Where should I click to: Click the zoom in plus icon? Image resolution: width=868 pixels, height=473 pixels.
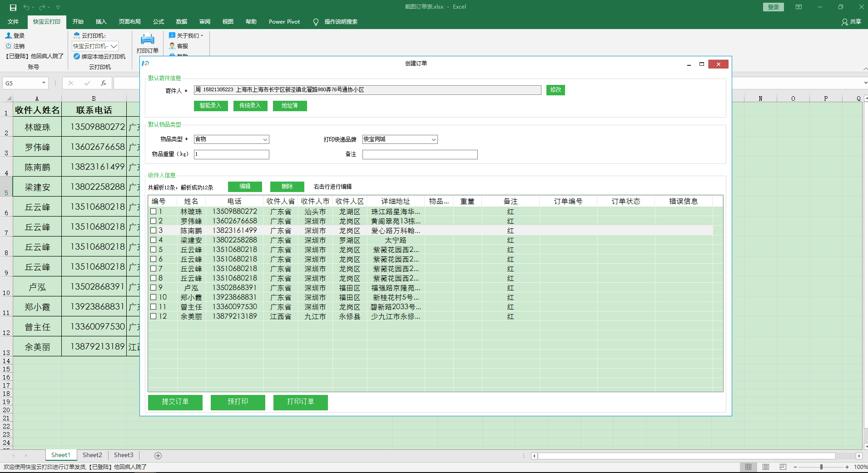click(847, 467)
